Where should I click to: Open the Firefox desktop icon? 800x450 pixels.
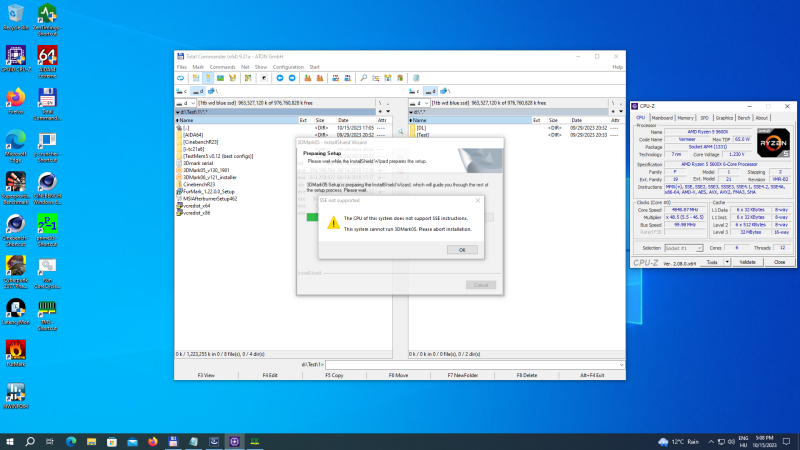tap(15, 101)
